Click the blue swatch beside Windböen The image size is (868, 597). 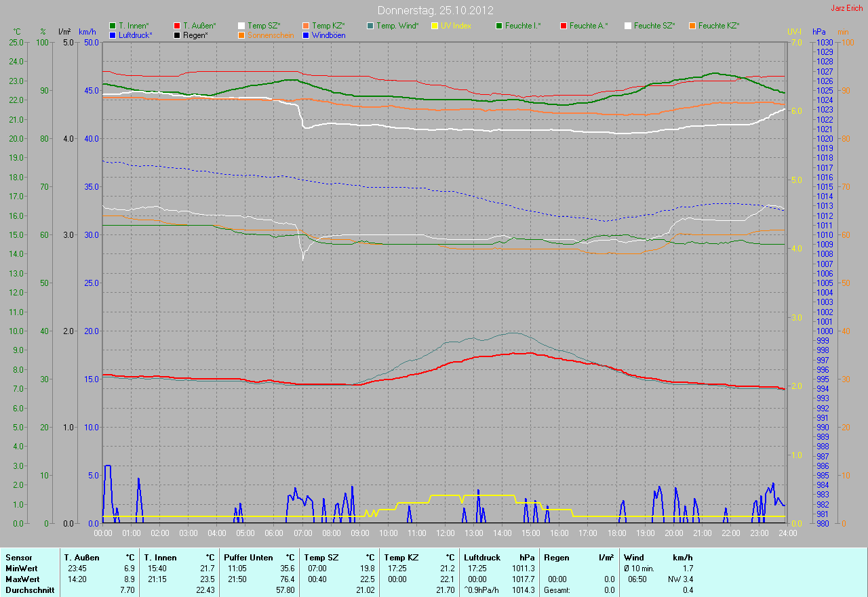[307, 35]
